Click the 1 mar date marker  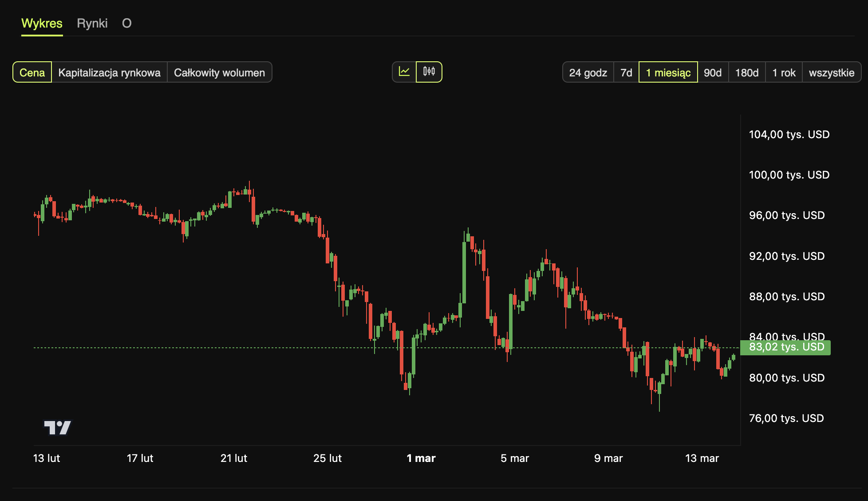pyautogui.click(x=421, y=458)
